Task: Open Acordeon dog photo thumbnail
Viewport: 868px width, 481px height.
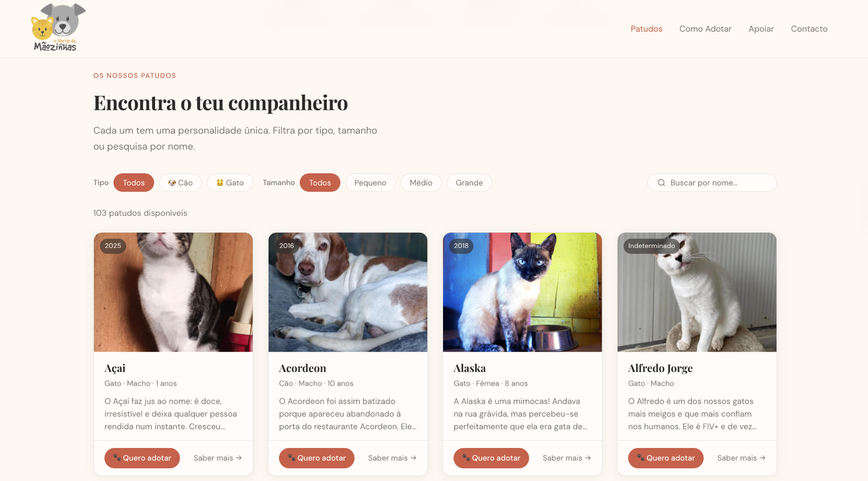Action: click(x=348, y=292)
